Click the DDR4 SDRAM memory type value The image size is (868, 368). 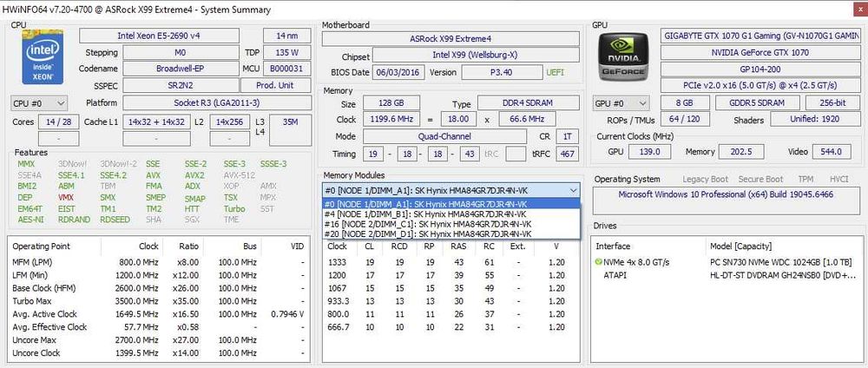529,103
